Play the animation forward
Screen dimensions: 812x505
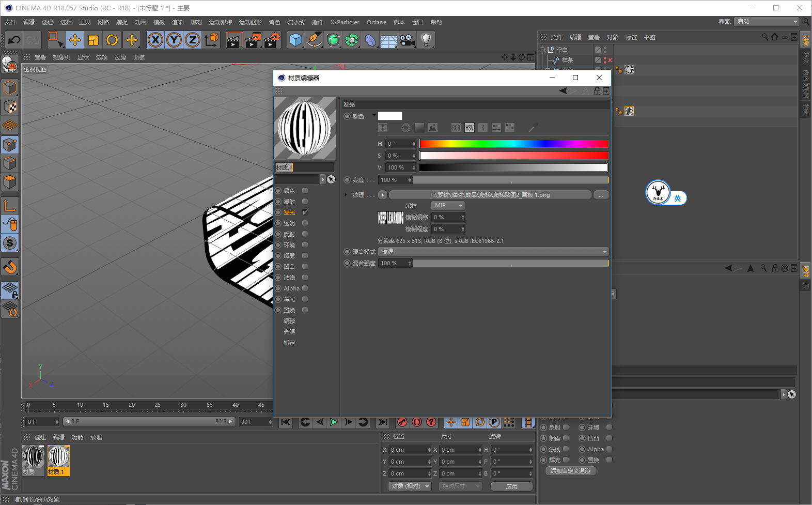[334, 422]
